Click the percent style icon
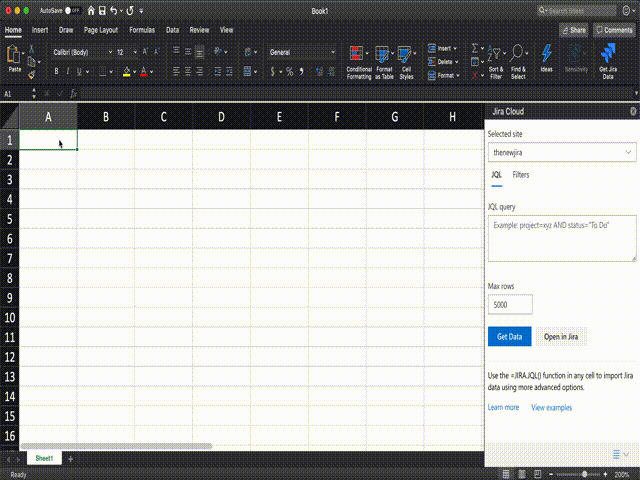640x480 pixels. pyautogui.click(x=289, y=72)
